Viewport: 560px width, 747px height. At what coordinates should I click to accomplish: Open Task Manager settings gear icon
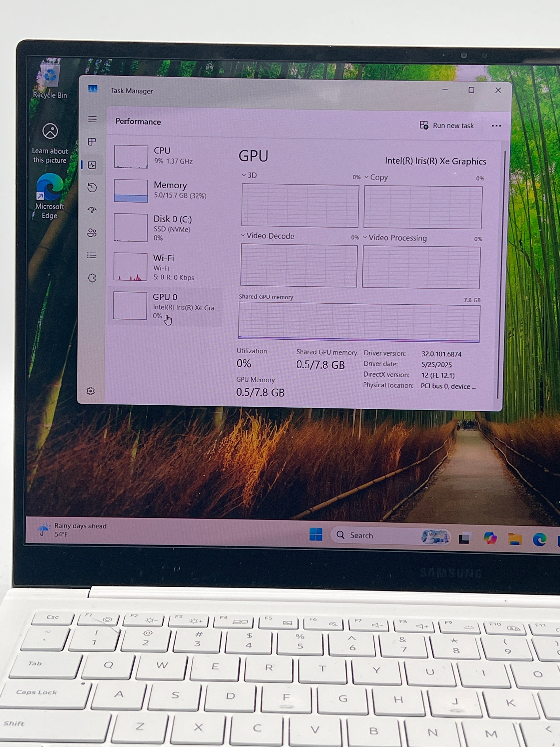click(x=91, y=391)
